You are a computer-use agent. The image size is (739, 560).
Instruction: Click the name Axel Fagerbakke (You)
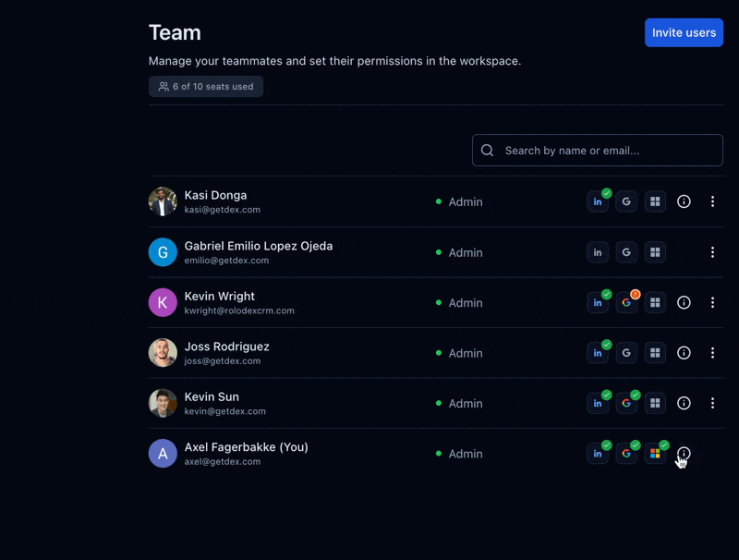[x=246, y=447]
